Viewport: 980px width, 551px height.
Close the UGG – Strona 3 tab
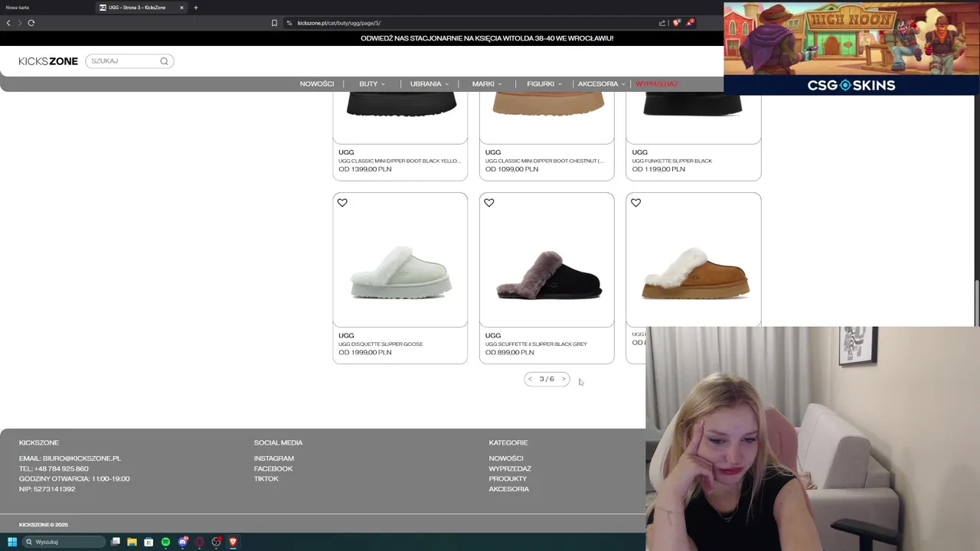click(182, 8)
